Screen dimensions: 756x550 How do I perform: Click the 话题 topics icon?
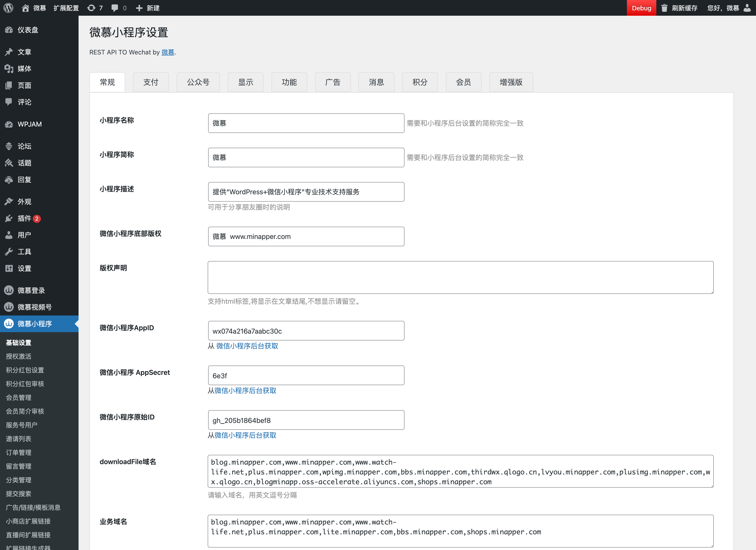(x=9, y=163)
